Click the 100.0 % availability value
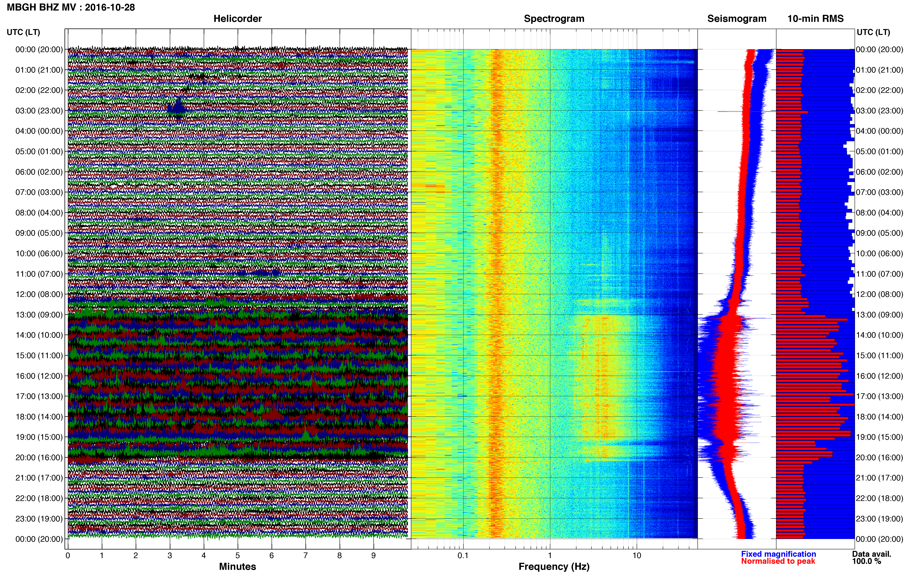 pyautogui.click(x=867, y=561)
